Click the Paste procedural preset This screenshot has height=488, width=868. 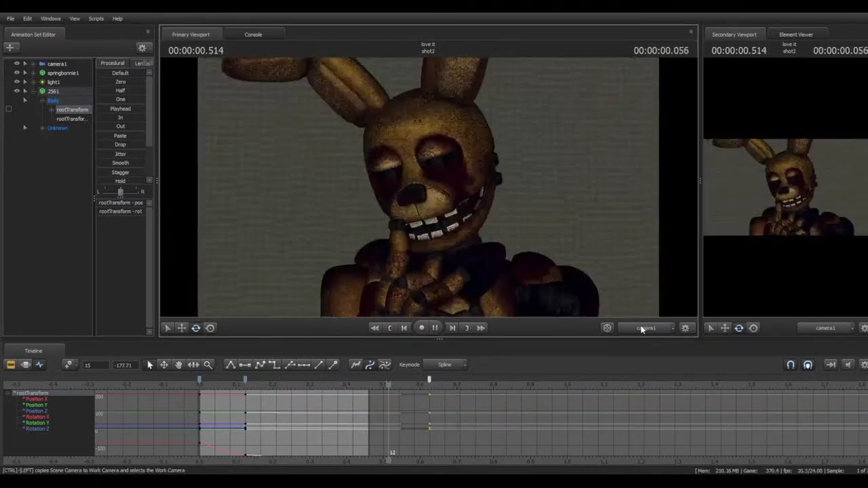(120, 136)
